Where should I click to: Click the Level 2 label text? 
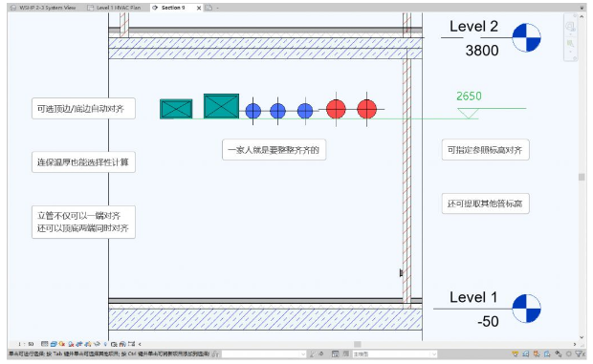coord(473,27)
